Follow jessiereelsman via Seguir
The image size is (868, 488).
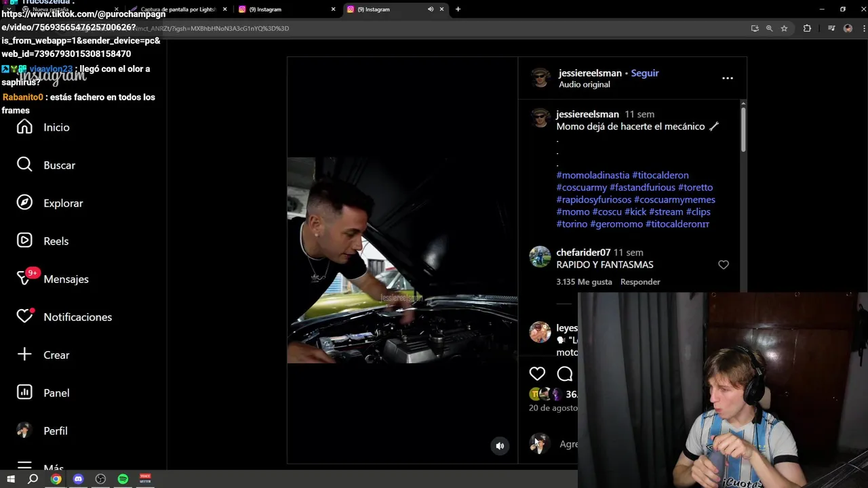645,73
